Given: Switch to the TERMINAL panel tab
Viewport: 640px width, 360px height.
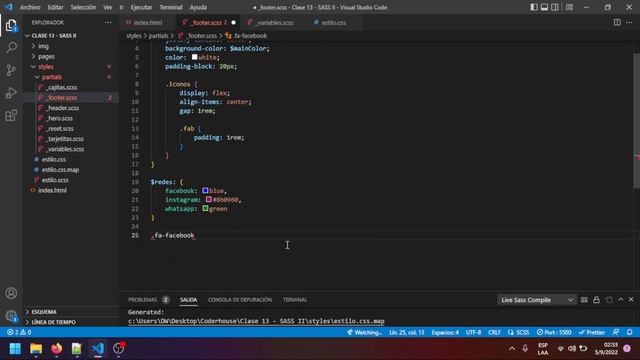Looking at the screenshot, I should 295,300.
